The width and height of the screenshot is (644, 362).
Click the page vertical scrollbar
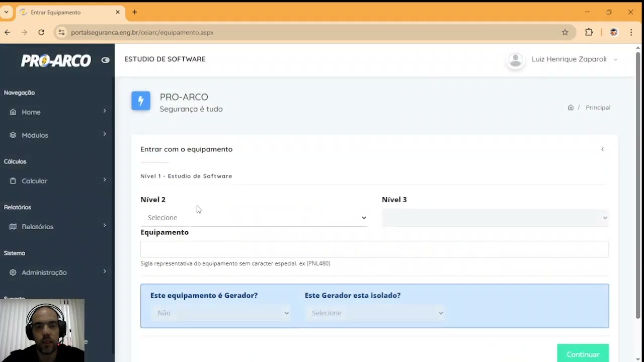pos(638,186)
